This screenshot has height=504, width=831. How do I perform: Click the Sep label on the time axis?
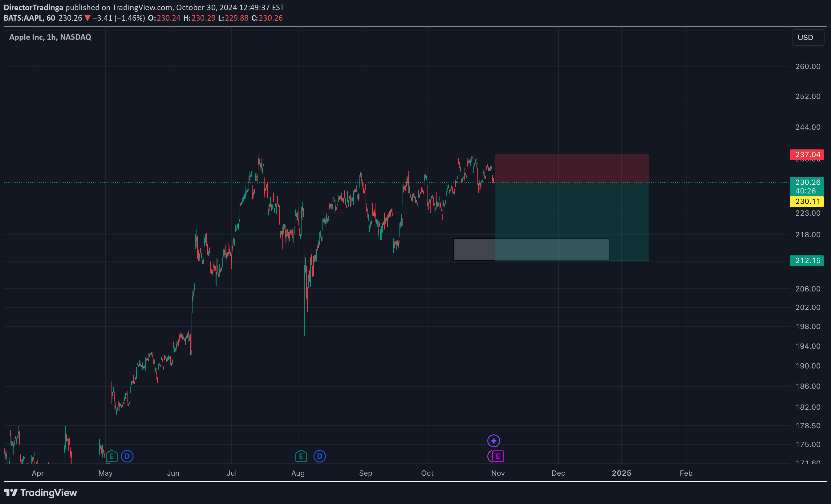click(x=366, y=473)
